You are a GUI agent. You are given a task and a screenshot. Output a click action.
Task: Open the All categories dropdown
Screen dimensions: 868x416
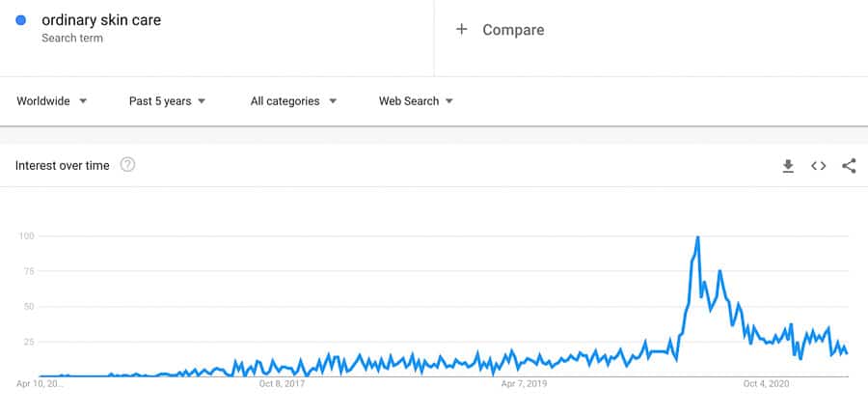[x=293, y=101]
